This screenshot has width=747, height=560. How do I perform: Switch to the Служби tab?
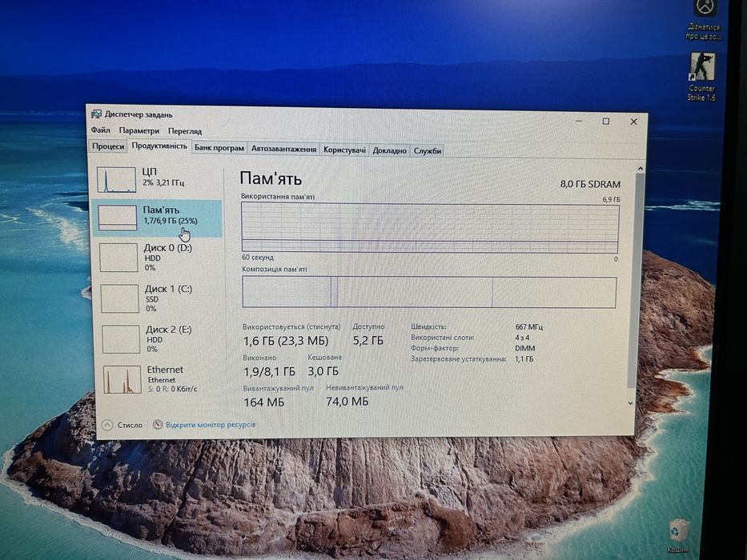point(428,151)
